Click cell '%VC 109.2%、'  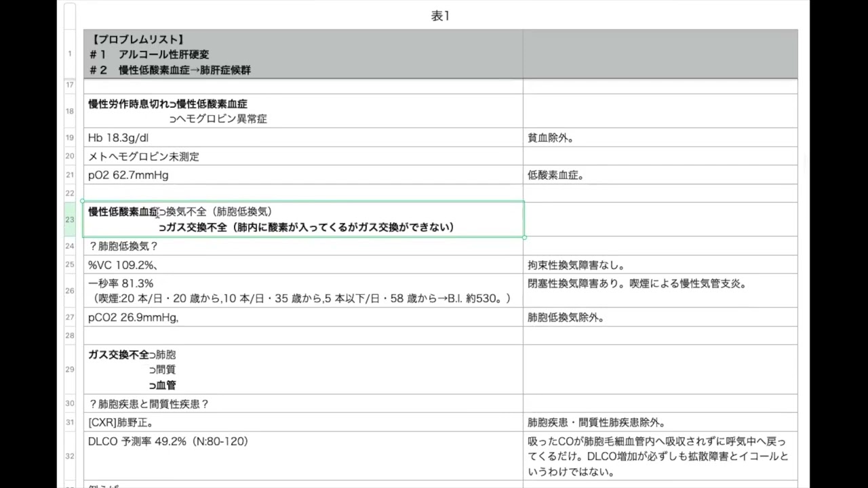click(x=303, y=265)
